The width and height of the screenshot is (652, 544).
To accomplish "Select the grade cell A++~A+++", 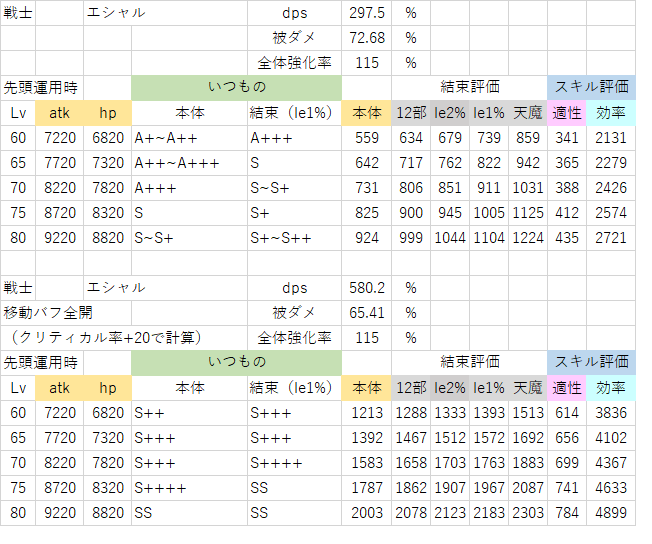I will click(x=190, y=163).
